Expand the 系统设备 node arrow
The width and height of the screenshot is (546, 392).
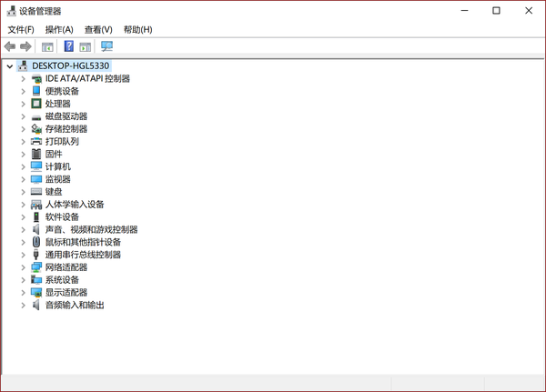(x=23, y=280)
